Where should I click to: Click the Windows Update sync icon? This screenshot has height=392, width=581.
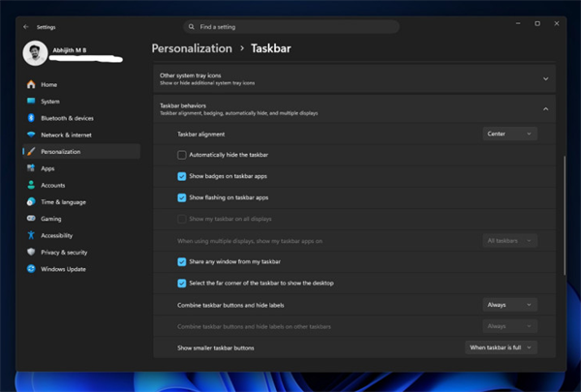(31, 269)
